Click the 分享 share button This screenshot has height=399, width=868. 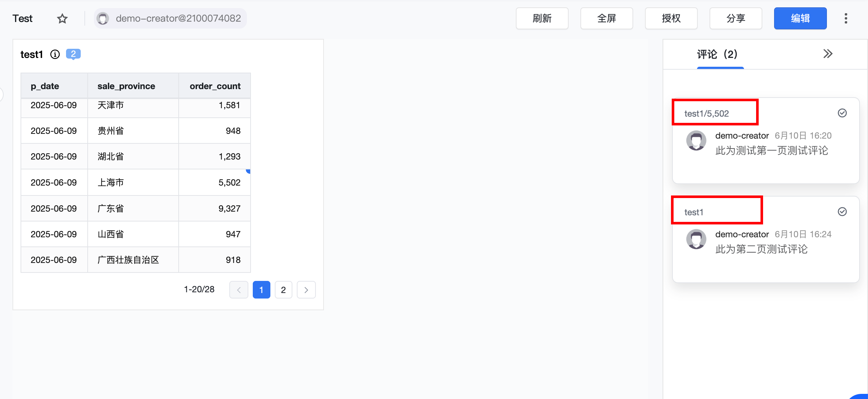[736, 18]
